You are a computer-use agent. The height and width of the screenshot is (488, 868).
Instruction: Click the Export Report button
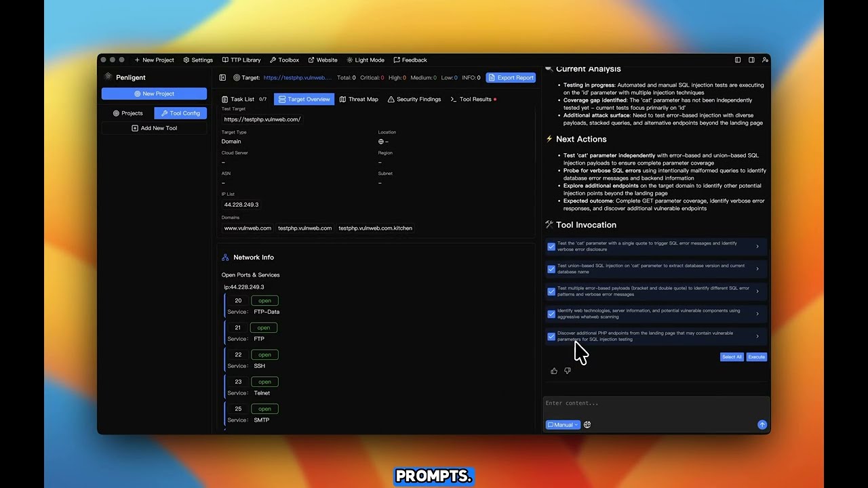point(511,78)
